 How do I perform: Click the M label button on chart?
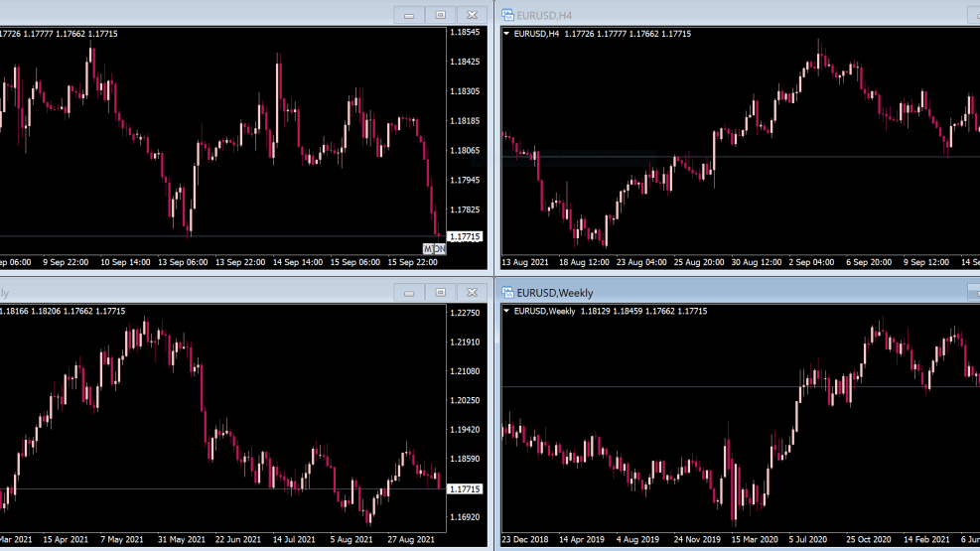point(428,249)
